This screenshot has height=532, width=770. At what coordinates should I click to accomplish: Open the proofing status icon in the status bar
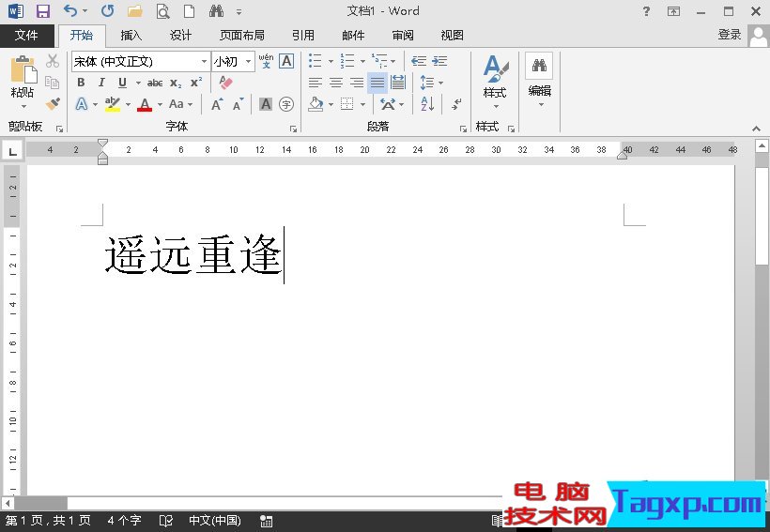[166, 520]
